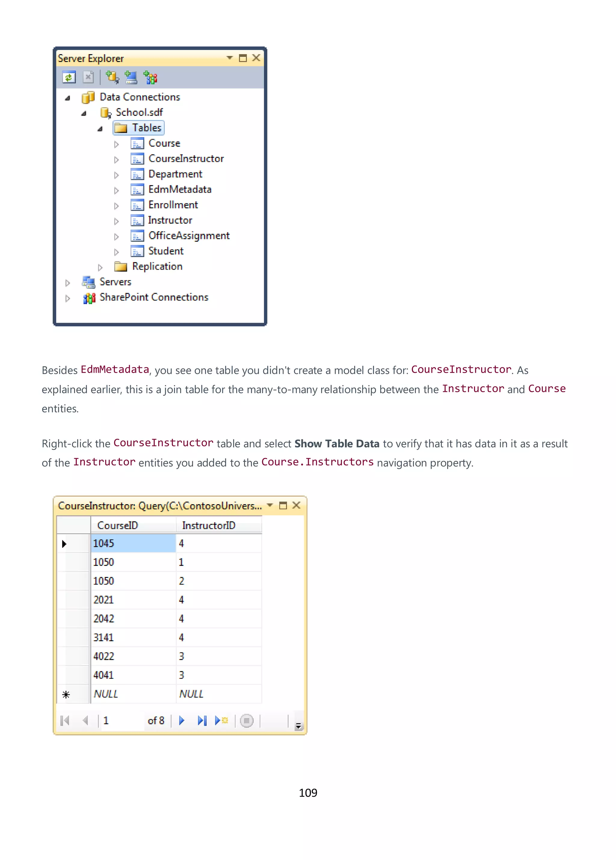
Task: Collapse the School.sdf node
Action: tap(84, 113)
